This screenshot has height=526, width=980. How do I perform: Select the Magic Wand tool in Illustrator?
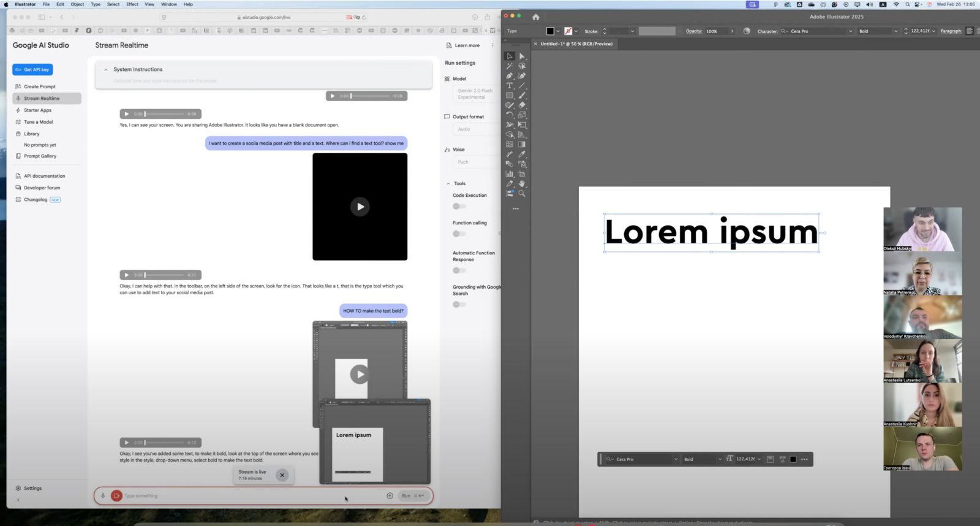pyautogui.click(x=510, y=66)
